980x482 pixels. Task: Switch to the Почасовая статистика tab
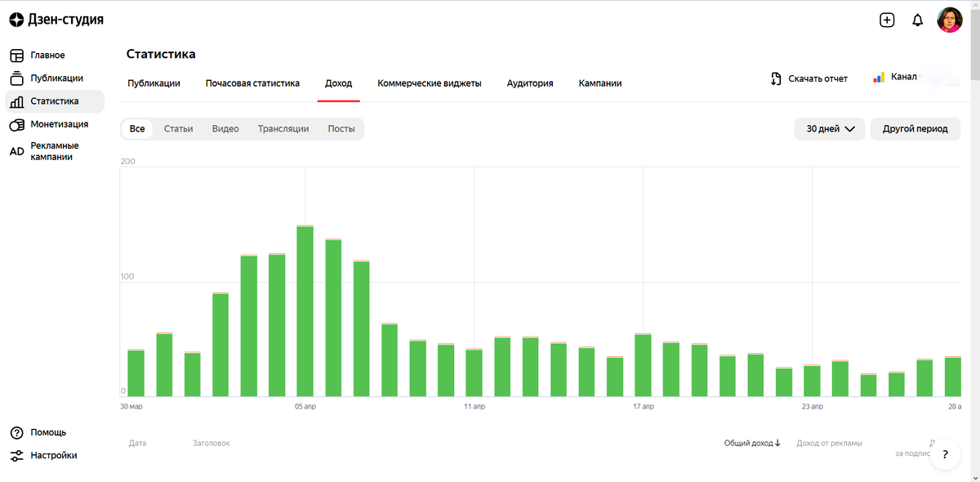pos(252,83)
